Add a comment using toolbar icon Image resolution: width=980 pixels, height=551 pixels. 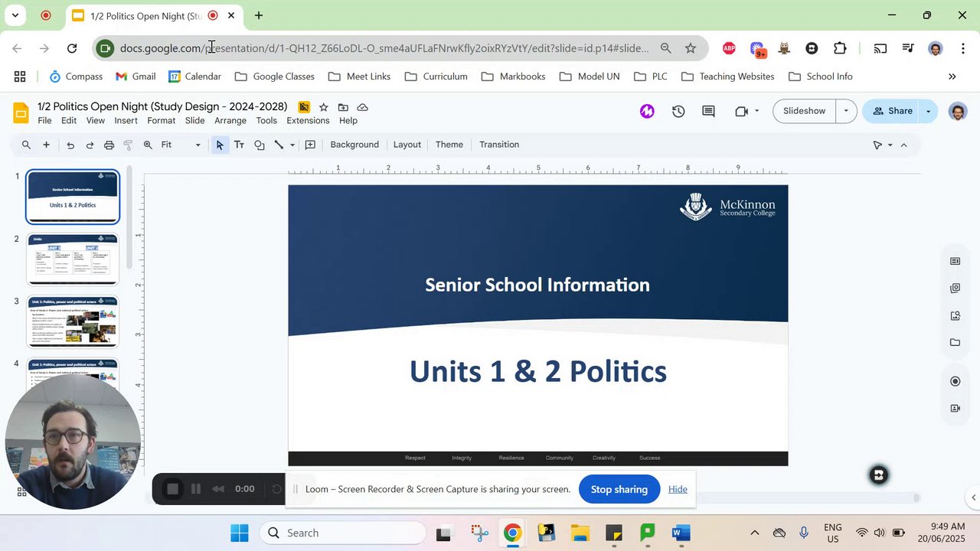[310, 145]
